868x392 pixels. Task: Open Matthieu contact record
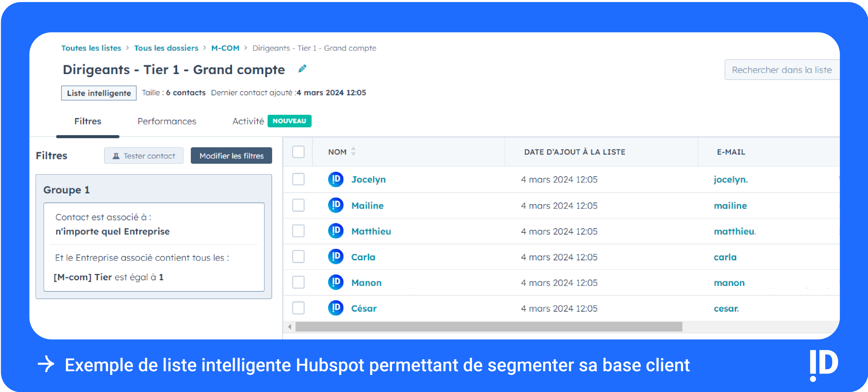[x=371, y=232]
